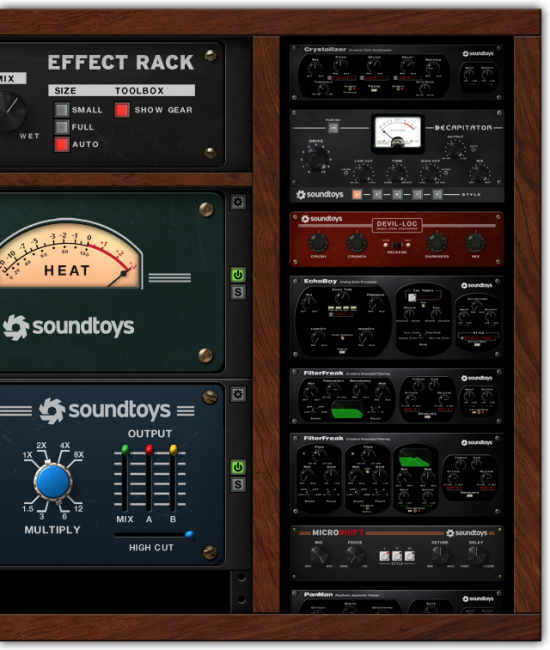Image resolution: width=550 pixels, height=650 pixels.
Task: Click the rack MIX knob above WET
Action: point(9,112)
